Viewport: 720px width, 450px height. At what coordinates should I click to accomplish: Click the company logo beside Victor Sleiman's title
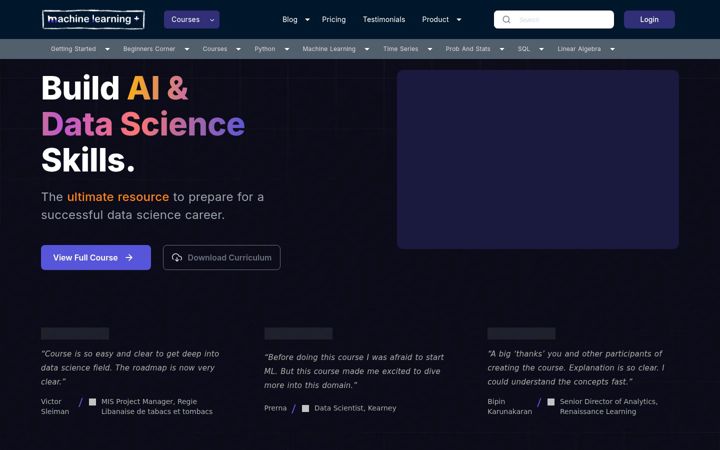[92, 402]
